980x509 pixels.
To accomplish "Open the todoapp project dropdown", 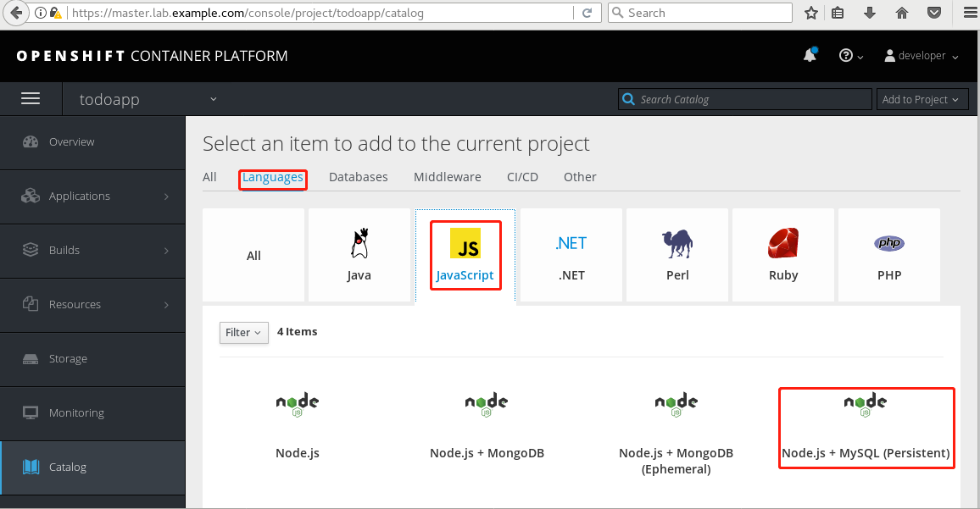I will pyautogui.click(x=148, y=99).
